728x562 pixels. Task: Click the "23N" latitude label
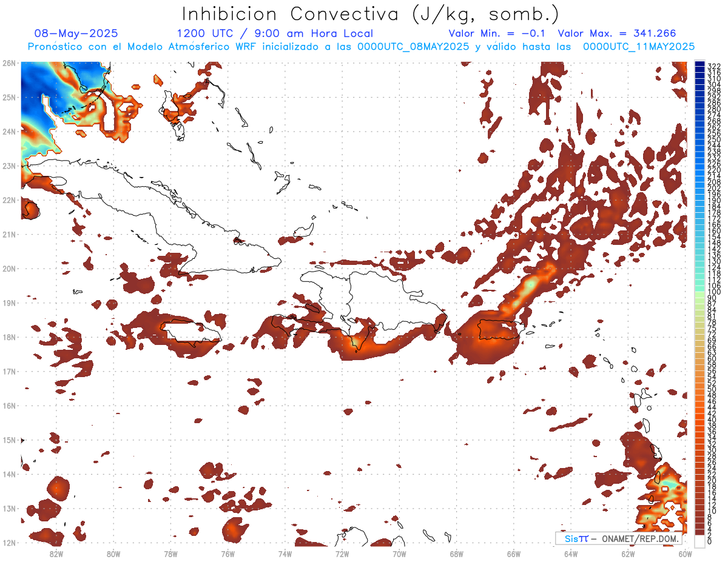pos(9,166)
